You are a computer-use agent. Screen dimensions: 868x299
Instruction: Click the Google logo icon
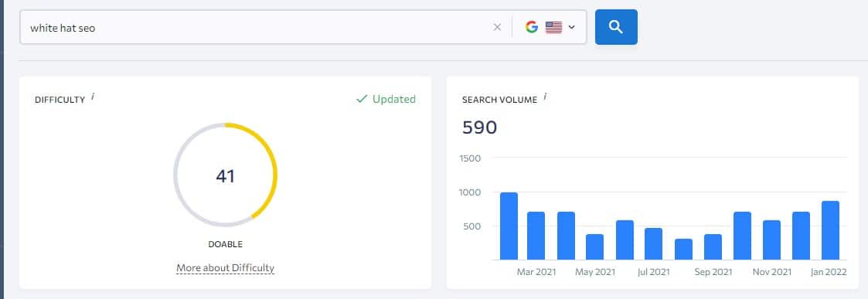[x=532, y=27]
